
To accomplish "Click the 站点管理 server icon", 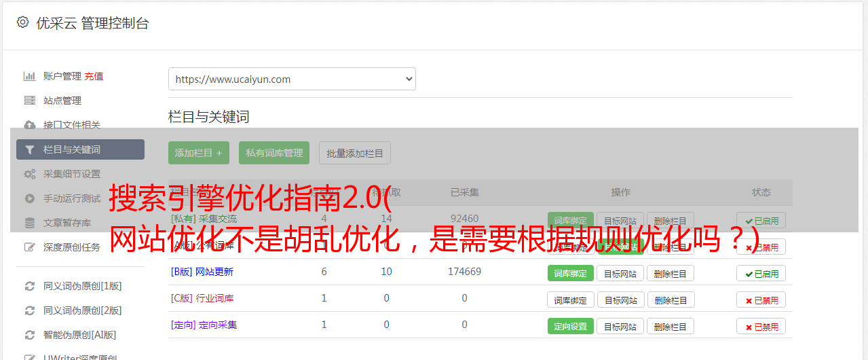I will 30,101.
